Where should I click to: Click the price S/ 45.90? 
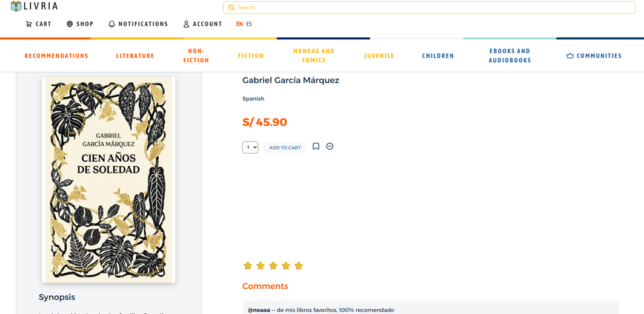click(265, 122)
